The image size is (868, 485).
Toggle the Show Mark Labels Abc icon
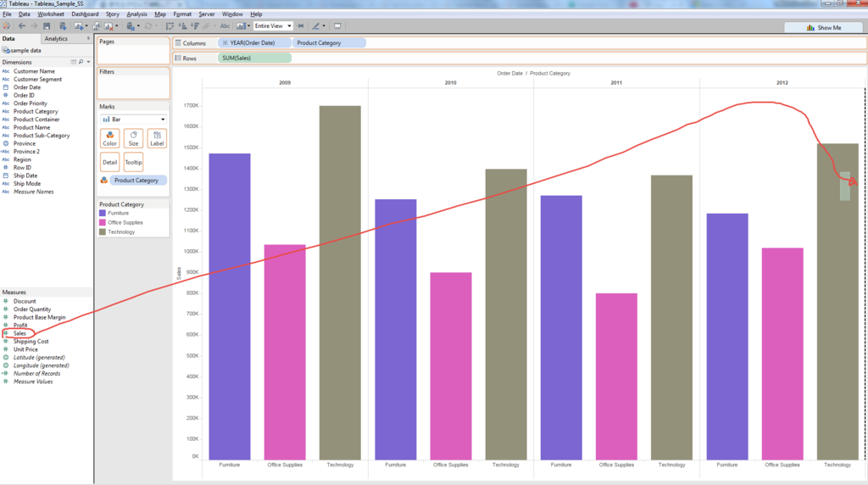pyautogui.click(x=225, y=26)
